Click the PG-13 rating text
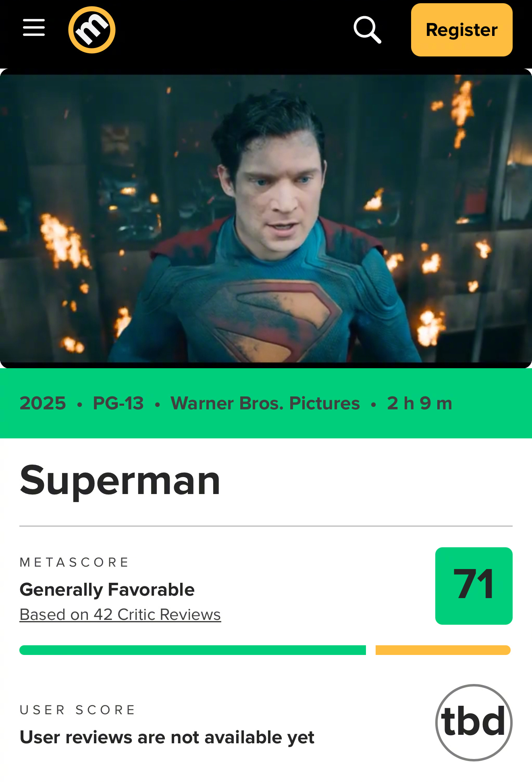 pyautogui.click(x=118, y=403)
